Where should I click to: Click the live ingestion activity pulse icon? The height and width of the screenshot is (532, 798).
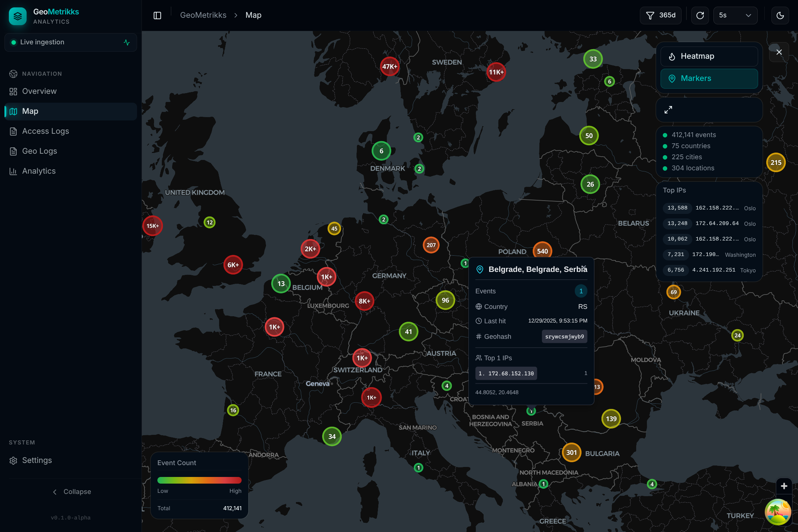[127, 42]
